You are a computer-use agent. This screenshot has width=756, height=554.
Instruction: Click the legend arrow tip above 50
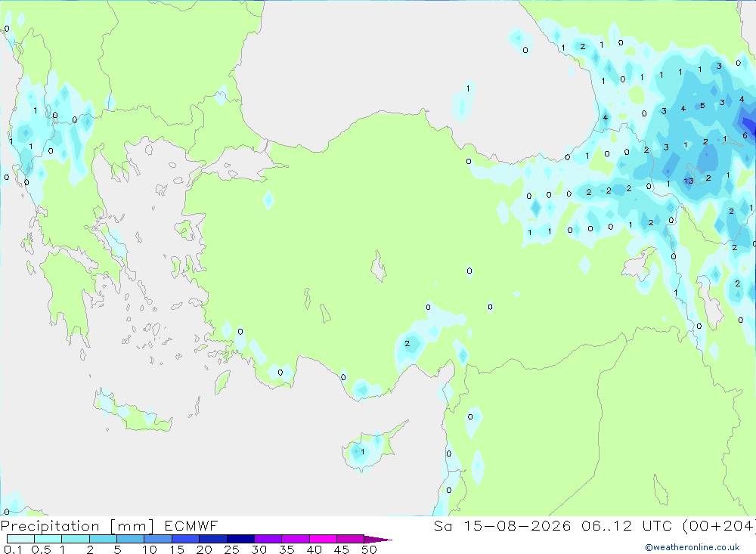point(378,539)
